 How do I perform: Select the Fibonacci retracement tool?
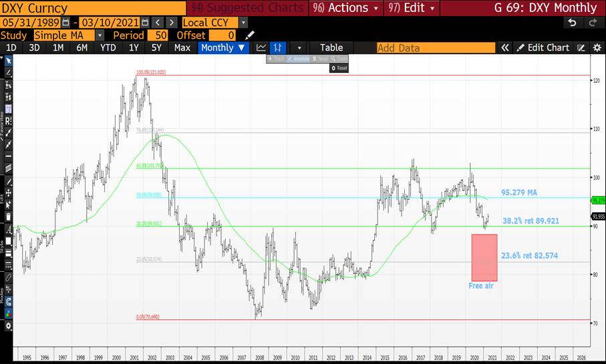[x=8, y=109]
